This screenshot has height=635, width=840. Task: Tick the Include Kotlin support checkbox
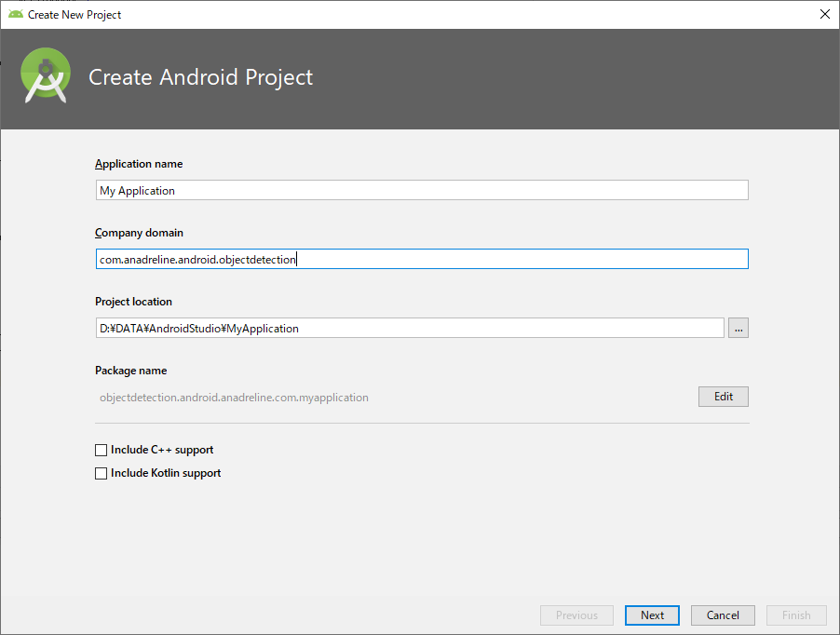pos(102,473)
